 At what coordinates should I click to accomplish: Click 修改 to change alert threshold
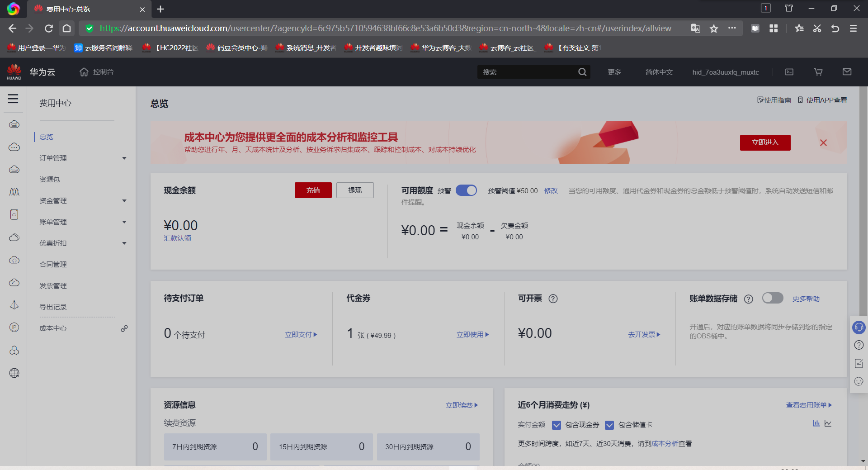pos(551,191)
